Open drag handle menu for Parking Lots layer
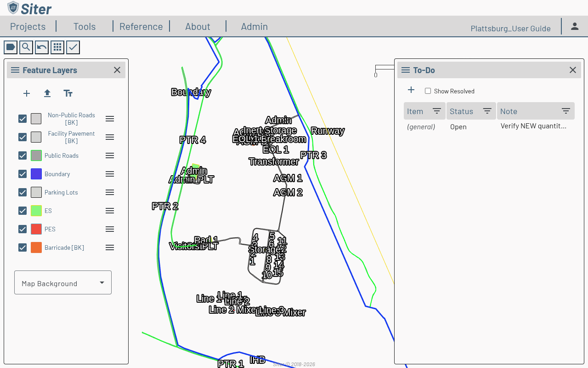Image resolution: width=588 pixels, height=368 pixels. click(x=110, y=192)
